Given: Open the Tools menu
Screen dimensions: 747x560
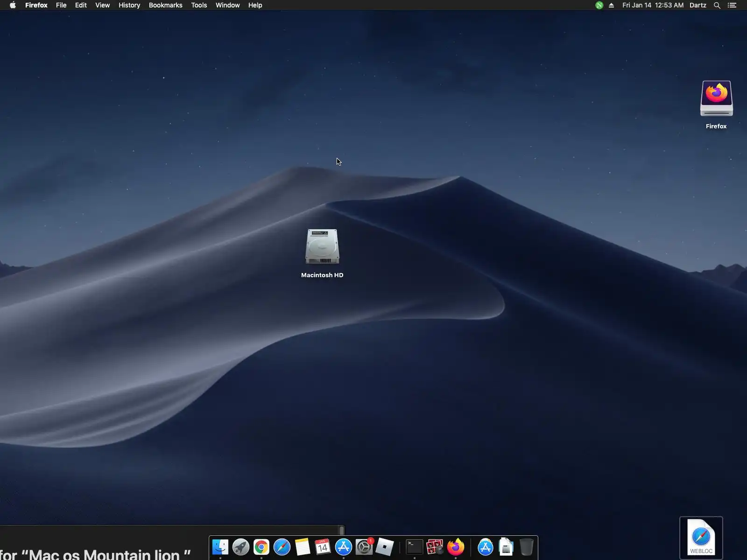Looking at the screenshot, I should 199,5.
